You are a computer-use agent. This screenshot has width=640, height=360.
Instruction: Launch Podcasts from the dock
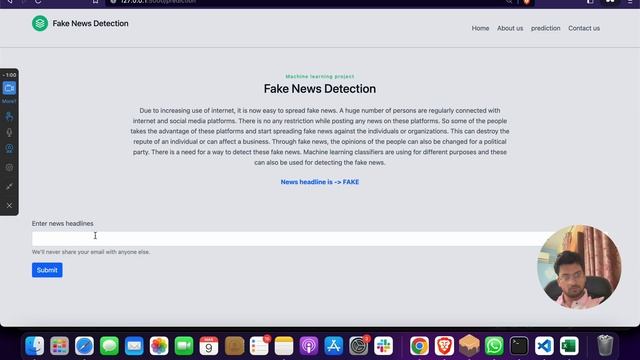pyautogui.click(x=309, y=346)
